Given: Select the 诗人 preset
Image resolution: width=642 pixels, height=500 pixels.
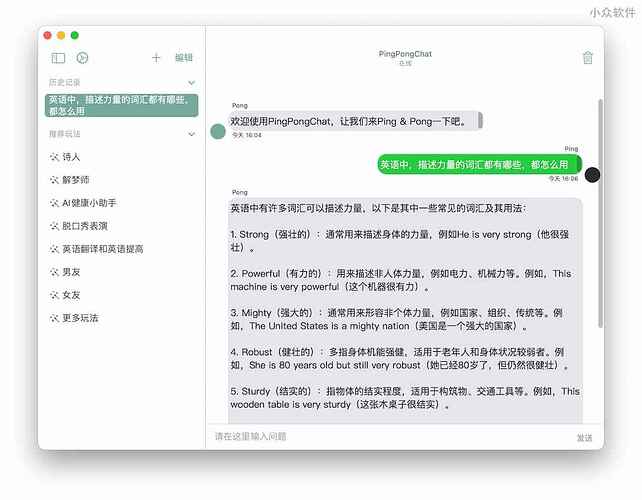Looking at the screenshot, I should click(71, 157).
